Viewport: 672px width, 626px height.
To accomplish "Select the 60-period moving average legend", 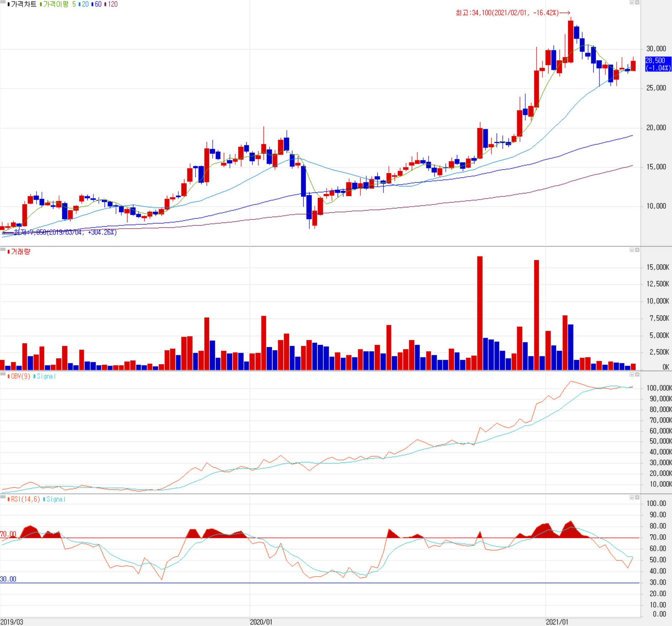I will [x=98, y=4].
